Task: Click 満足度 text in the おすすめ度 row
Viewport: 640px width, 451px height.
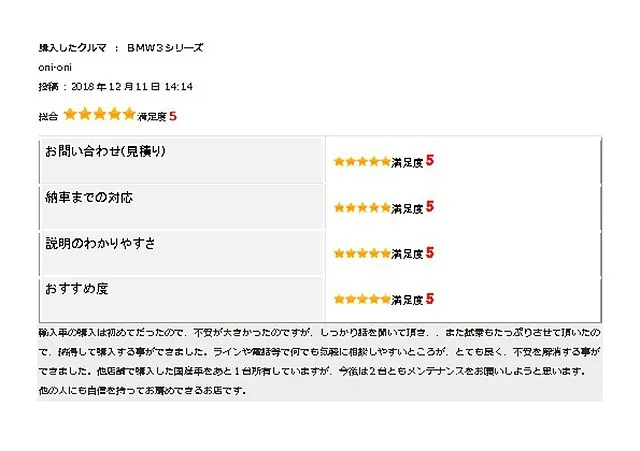Action: point(407,300)
